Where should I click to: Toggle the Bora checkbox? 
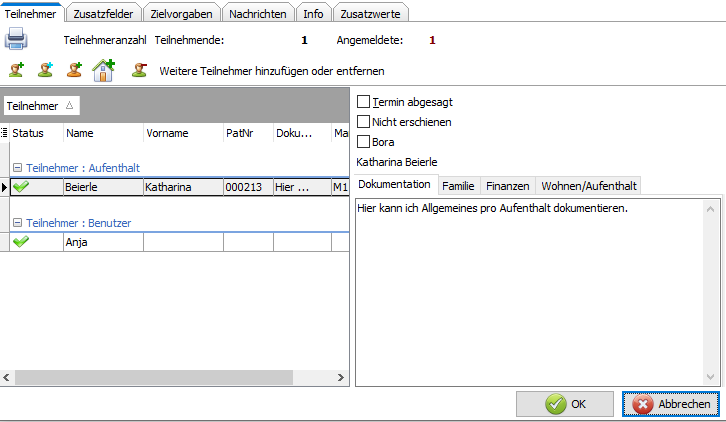point(364,141)
